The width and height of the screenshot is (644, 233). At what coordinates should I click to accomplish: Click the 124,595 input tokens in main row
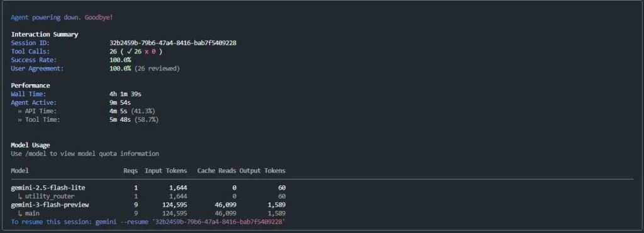175,214
